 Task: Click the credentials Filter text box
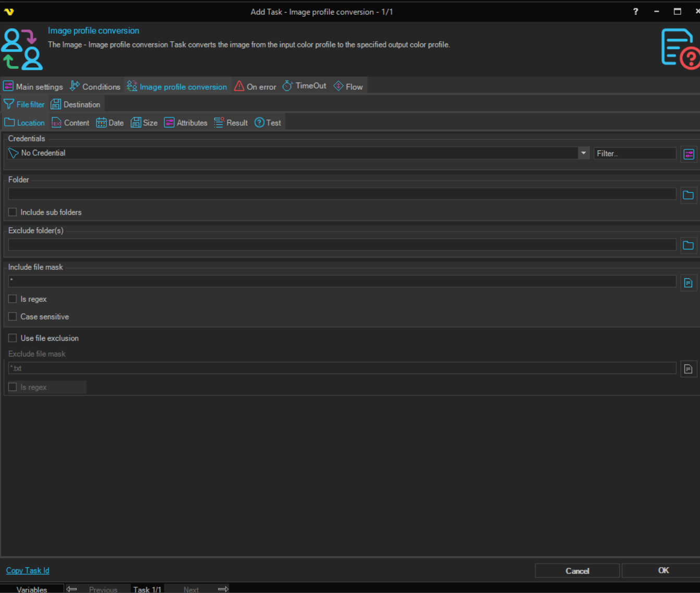click(634, 153)
